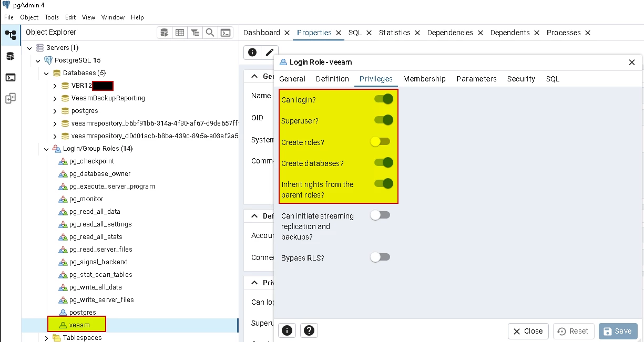Collapse the PostgreSQL 15 node
The height and width of the screenshot is (342, 644).
(x=38, y=60)
